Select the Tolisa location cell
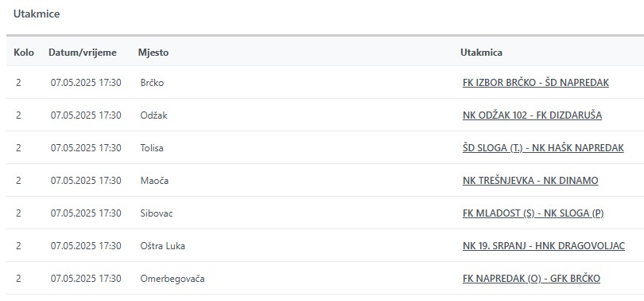Screen dimensions: 644x301 click(x=152, y=148)
